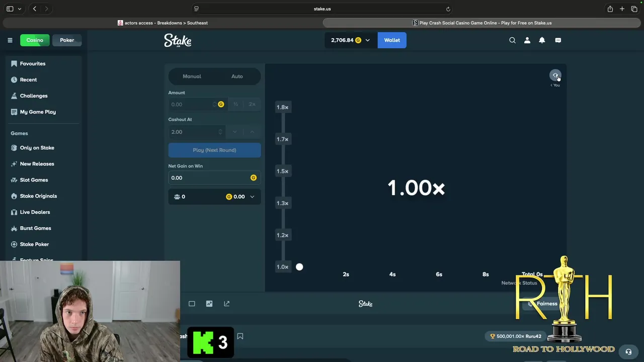Screen dimensions: 644x362
Task: Click Play (Next Round) button
Action: pyautogui.click(x=214, y=150)
